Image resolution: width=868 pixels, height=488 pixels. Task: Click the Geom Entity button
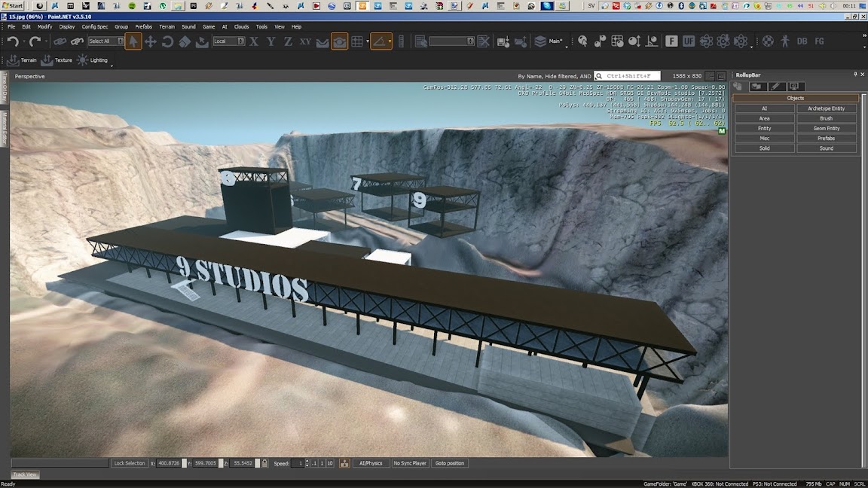pyautogui.click(x=827, y=129)
